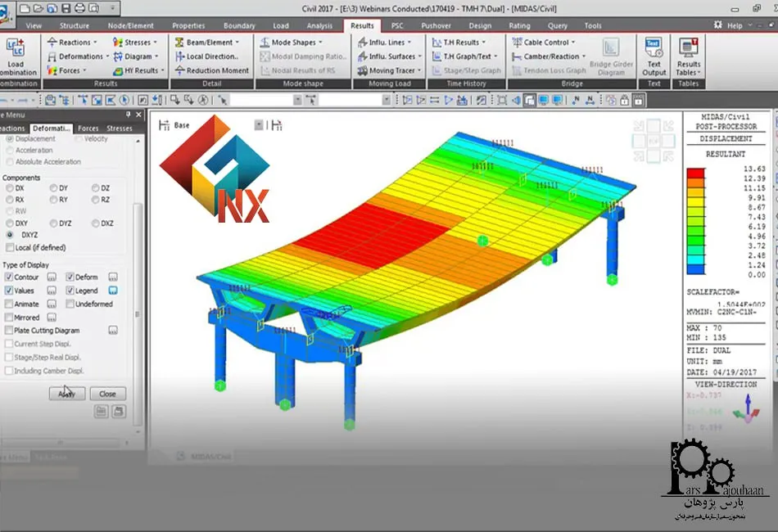The height and width of the screenshot is (532, 778).
Task: Click the Close button in panel
Action: coord(107,394)
